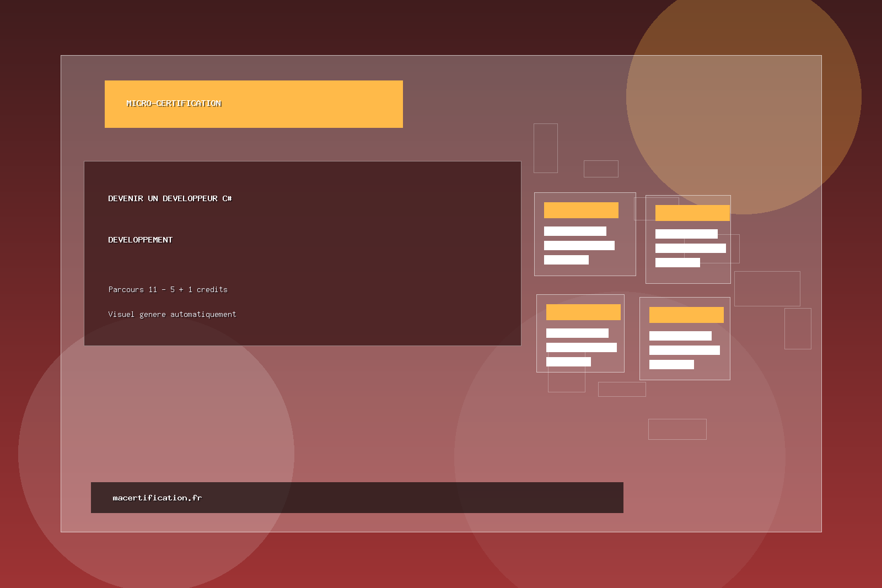Select the bottom-right document card
The height and width of the screenshot is (588, 882).
(x=685, y=338)
